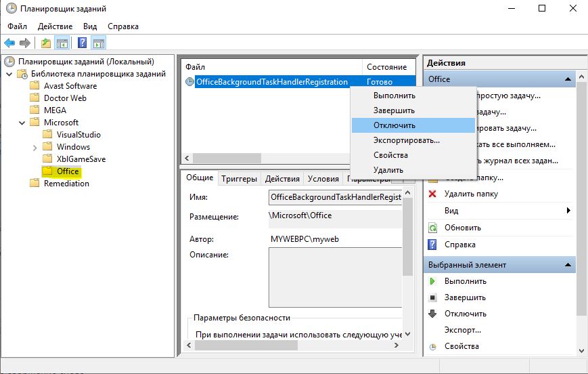Click the XblGameSave folder icon
588x374 pixels.
47,159
